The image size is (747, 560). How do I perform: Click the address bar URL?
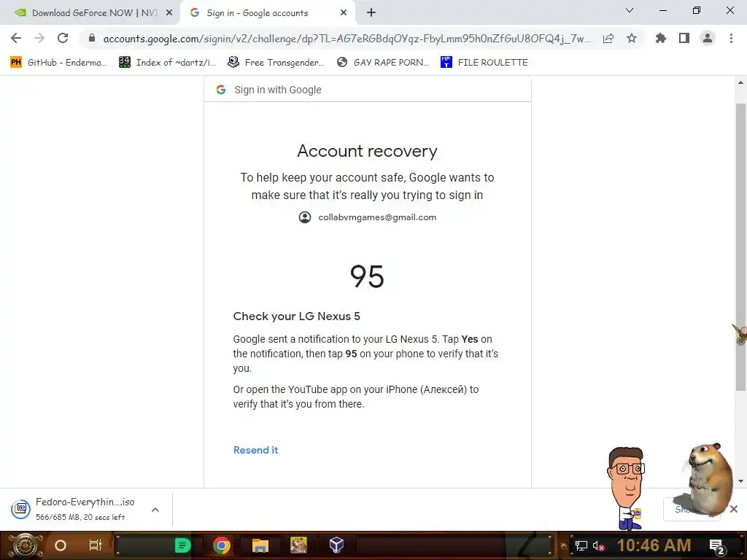tap(347, 39)
